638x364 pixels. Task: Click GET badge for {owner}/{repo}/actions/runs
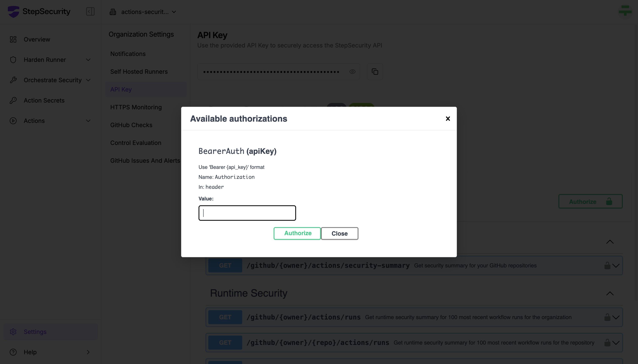point(225,343)
